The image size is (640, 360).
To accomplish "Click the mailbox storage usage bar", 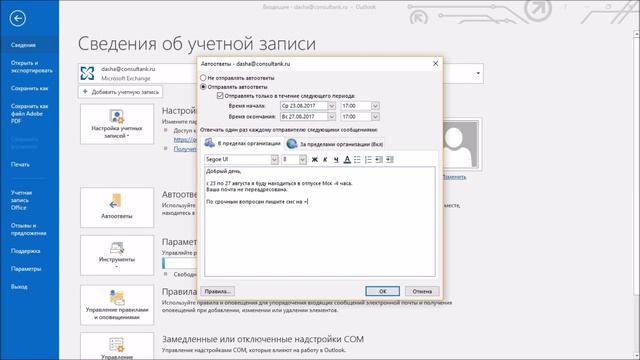I will (x=180, y=263).
